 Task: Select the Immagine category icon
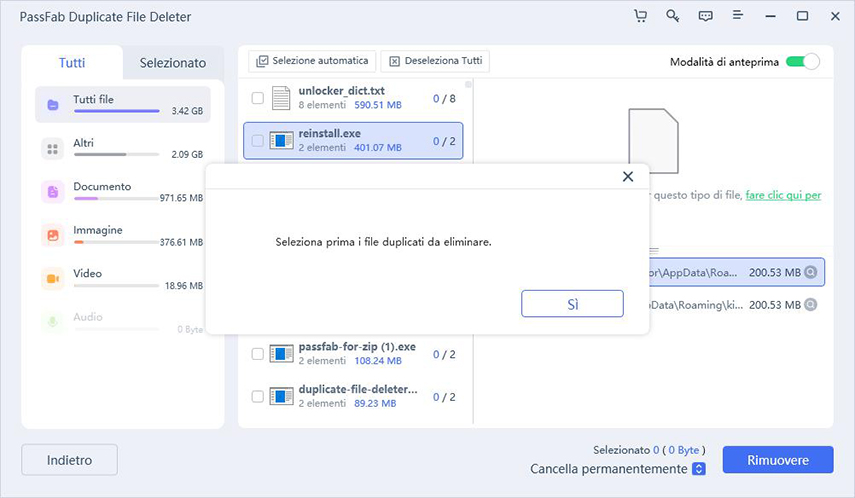pyautogui.click(x=52, y=236)
